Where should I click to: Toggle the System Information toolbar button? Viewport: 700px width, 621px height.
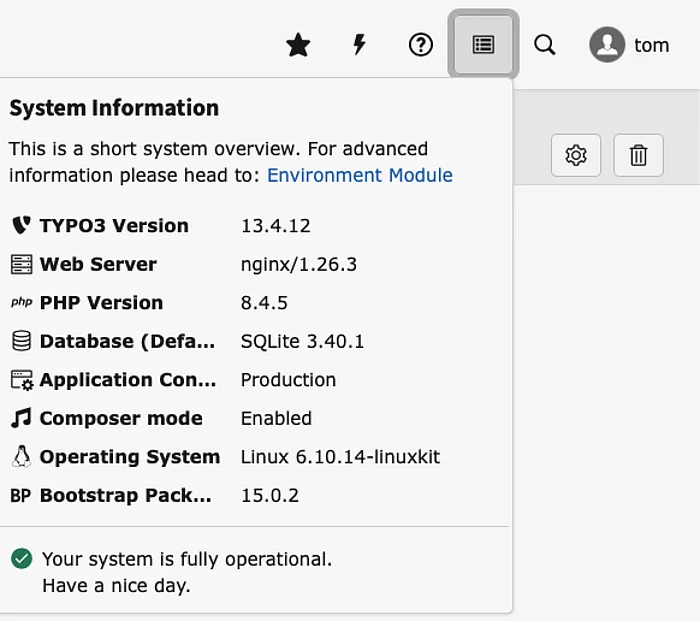pyautogui.click(x=483, y=45)
